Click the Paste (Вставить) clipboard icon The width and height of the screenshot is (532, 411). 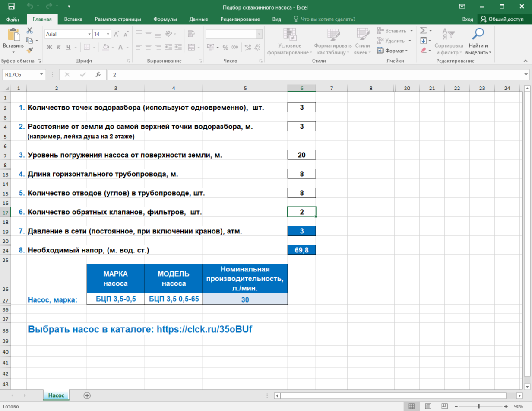click(x=13, y=35)
